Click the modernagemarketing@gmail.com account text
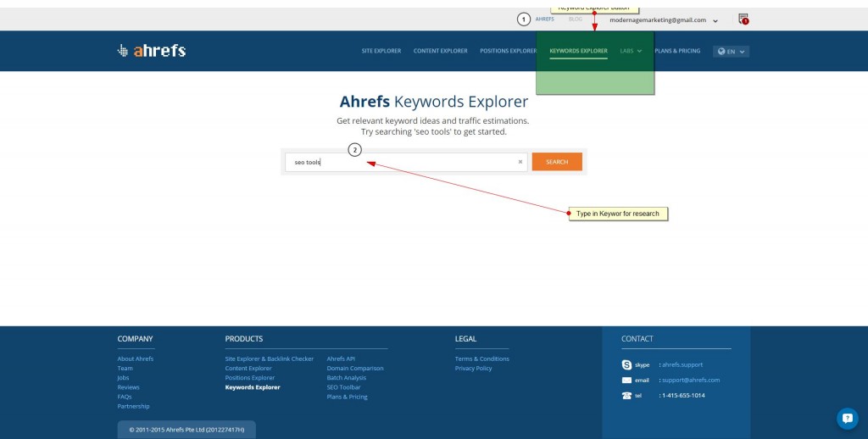868x439 pixels. (x=658, y=20)
